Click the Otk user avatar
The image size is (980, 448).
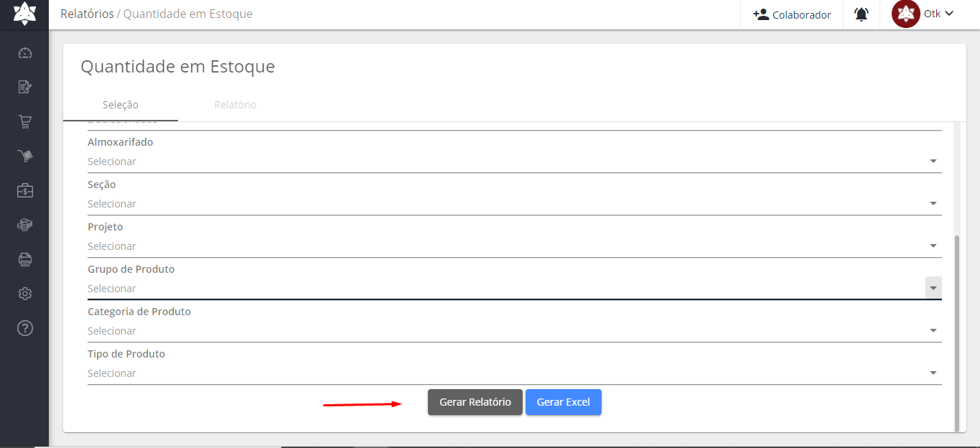(906, 14)
